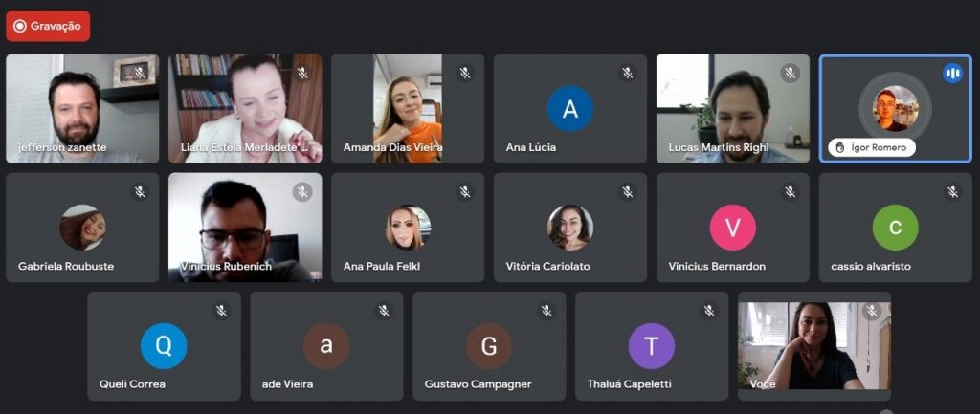Select Gustavo Campagner's brown G avatar
This screenshot has height=414, width=980.
[489, 346]
